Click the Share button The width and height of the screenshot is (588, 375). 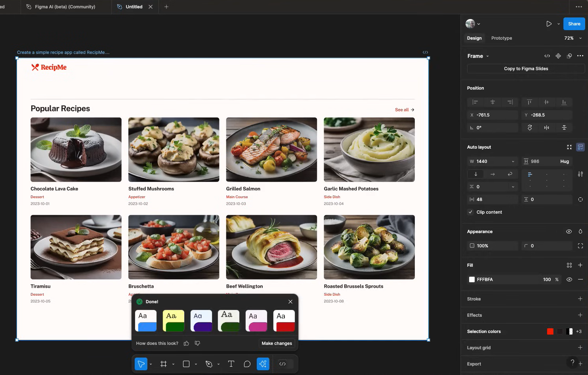(574, 24)
